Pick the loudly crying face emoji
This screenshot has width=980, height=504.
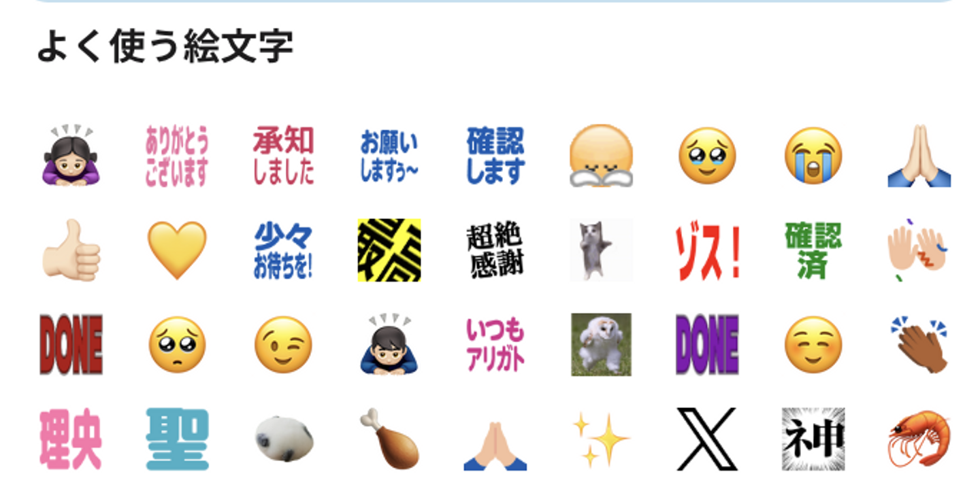813,156
